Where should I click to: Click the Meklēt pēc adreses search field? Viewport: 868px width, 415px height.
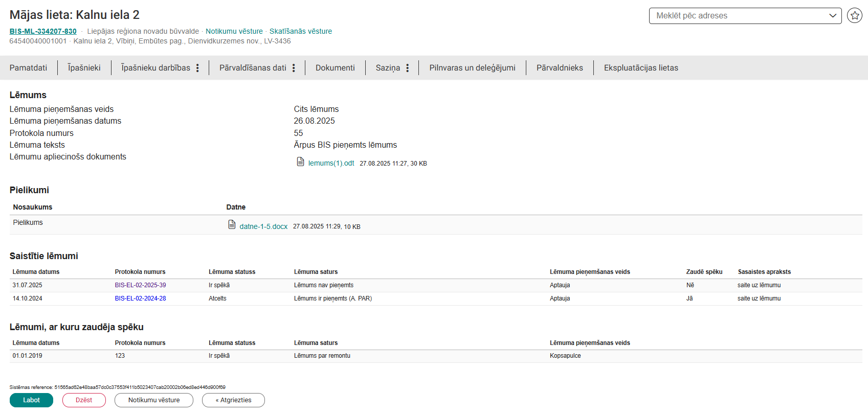tap(737, 16)
